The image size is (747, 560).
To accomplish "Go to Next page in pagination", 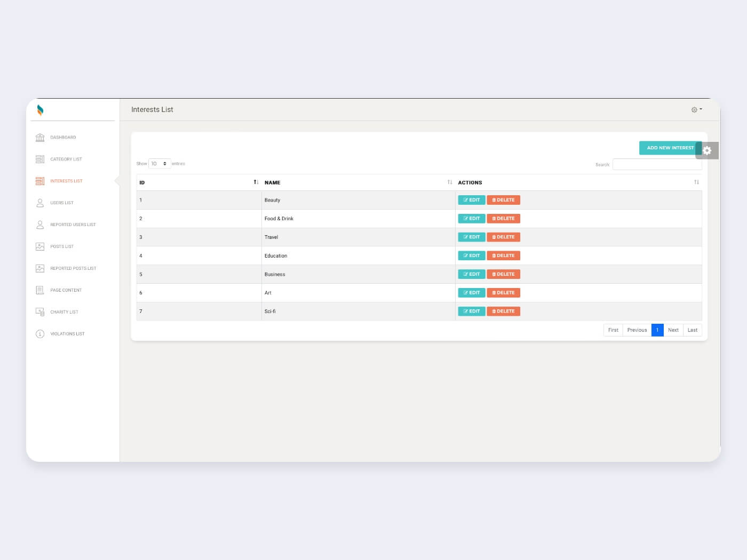I will click(x=673, y=330).
